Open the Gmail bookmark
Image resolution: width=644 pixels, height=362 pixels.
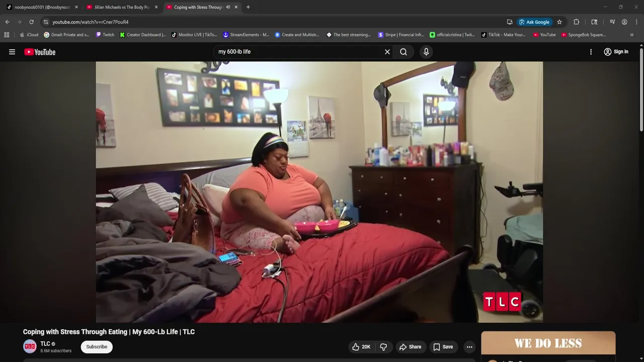pyautogui.click(x=66, y=35)
